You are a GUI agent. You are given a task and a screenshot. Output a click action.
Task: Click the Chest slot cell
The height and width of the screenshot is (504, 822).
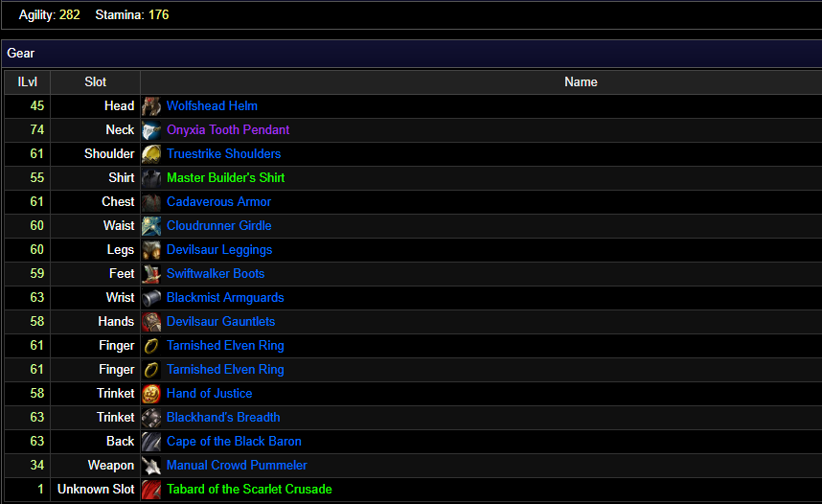click(x=96, y=202)
